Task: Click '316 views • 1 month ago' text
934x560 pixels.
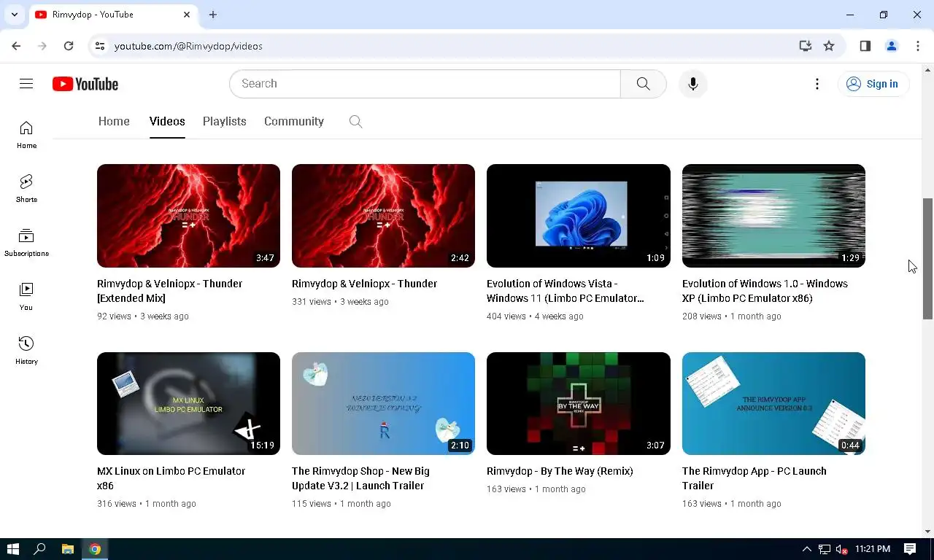Action: [x=146, y=504]
